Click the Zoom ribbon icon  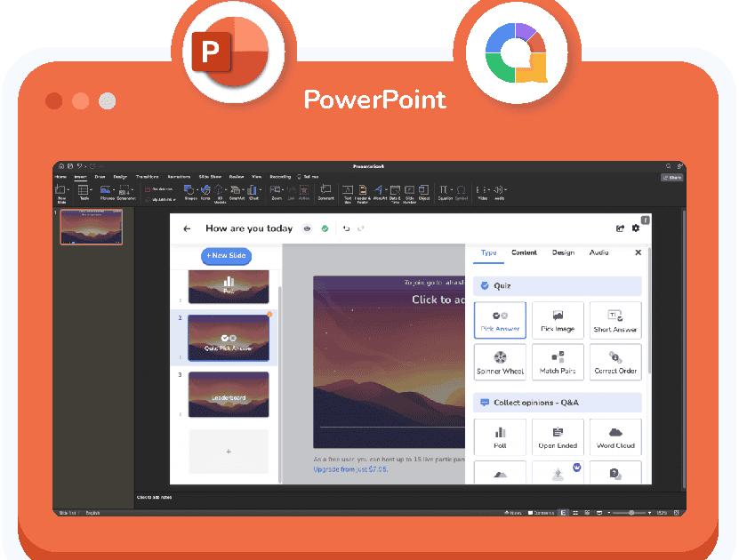point(276,190)
